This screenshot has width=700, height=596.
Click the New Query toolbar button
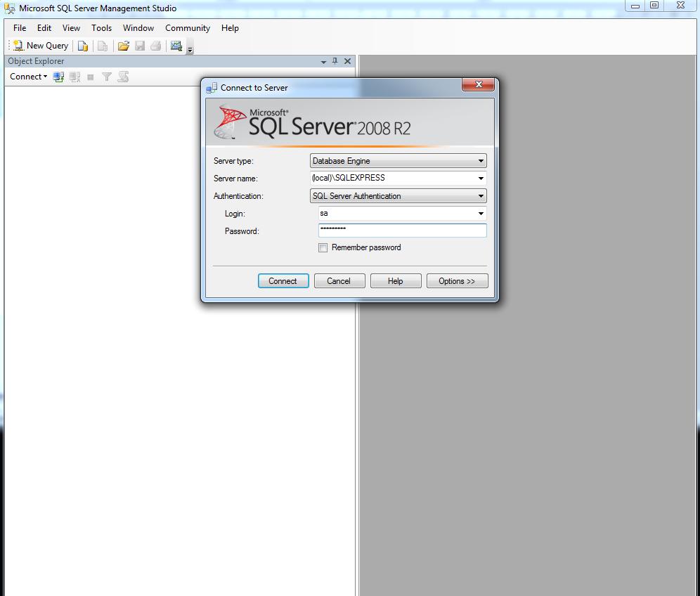(x=41, y=46)
